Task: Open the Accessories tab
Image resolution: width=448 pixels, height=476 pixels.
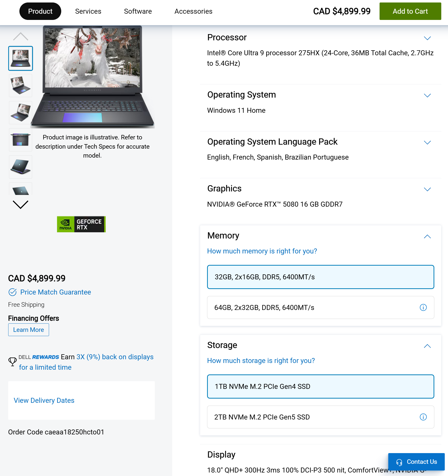Action: [193, 11]
